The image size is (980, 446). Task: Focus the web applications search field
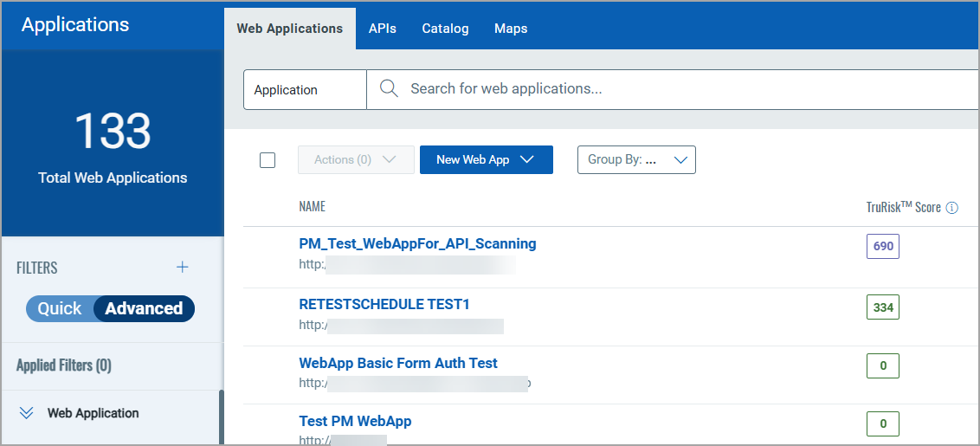click(675, 89)
